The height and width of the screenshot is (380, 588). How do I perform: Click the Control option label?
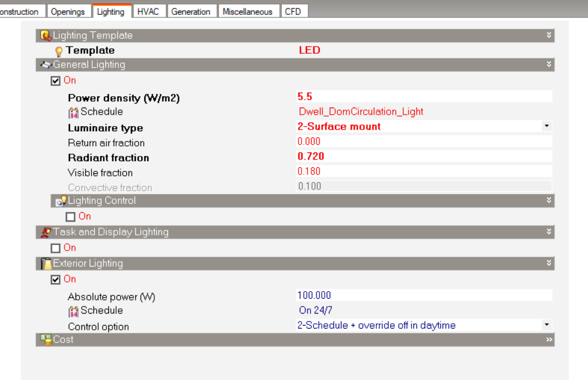(98, 327)
